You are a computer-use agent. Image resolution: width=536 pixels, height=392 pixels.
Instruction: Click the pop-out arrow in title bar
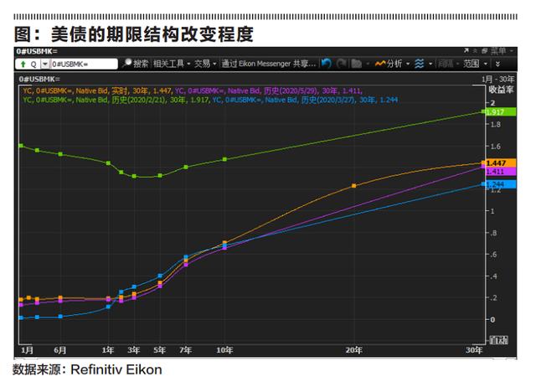pyautogui.click(x=466, y=50)
